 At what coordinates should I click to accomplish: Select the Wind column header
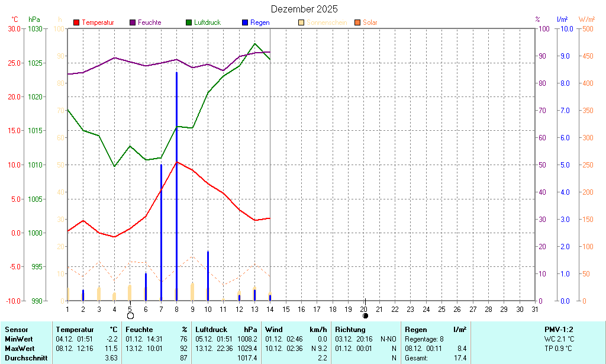pyautogui.click(x=273, y=330)
